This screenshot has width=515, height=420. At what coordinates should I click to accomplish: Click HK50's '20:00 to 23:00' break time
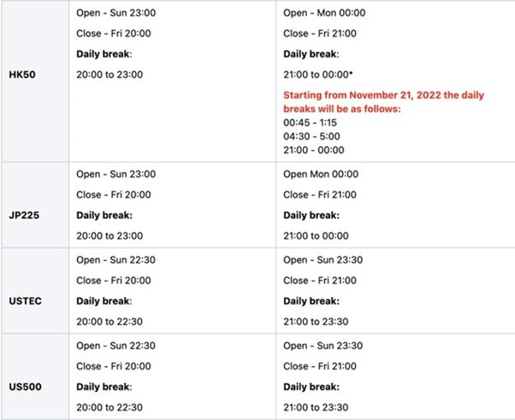click(x=110, y=74)
